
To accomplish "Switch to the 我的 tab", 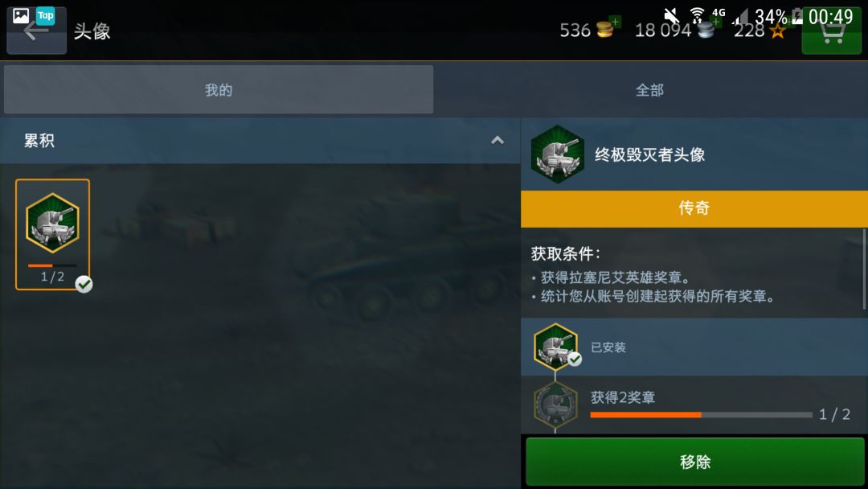I will [x=219, y=90].
